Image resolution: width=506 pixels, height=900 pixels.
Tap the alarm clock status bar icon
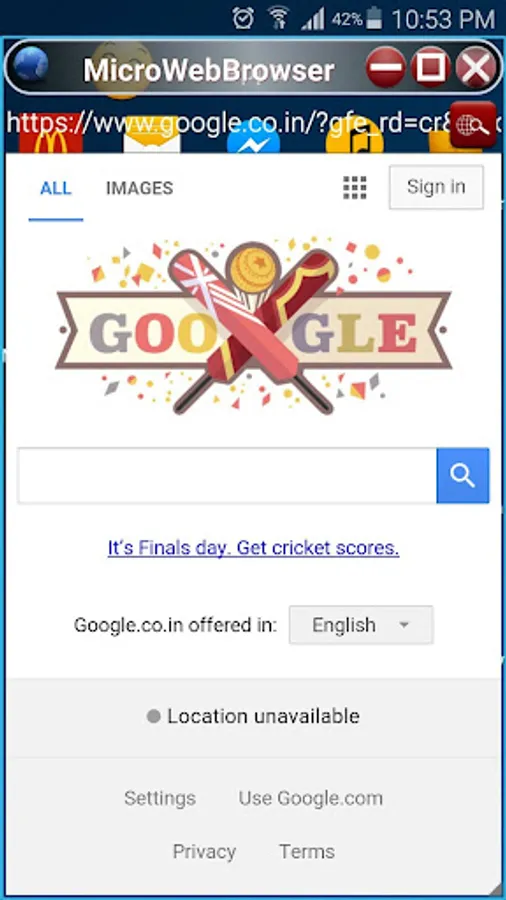[243, 18]
